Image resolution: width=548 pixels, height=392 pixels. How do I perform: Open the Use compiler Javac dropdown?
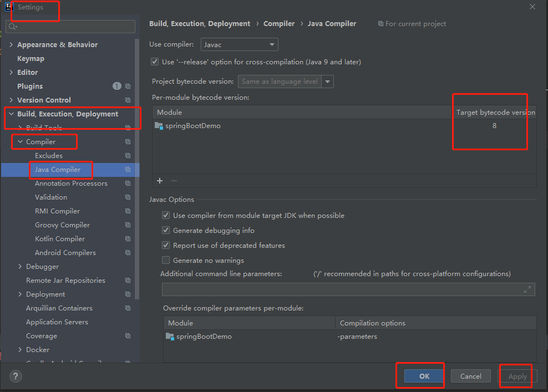[x=240, y=45]
